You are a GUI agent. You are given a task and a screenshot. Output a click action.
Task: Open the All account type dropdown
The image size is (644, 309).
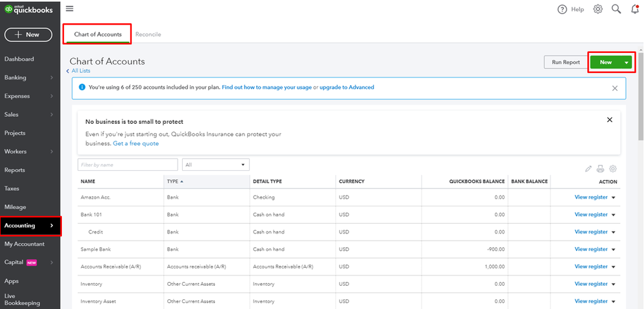coord(216,164)
